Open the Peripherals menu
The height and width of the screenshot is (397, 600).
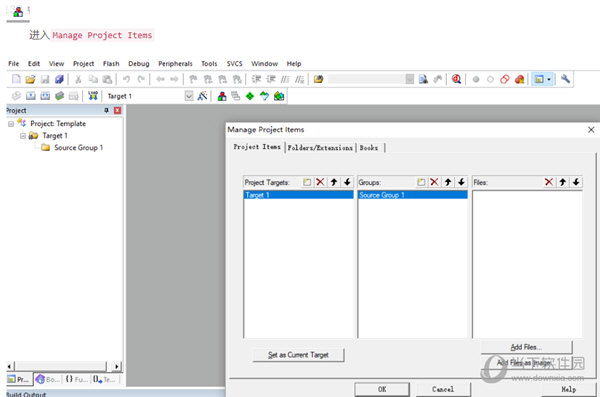tap(175, 64)
